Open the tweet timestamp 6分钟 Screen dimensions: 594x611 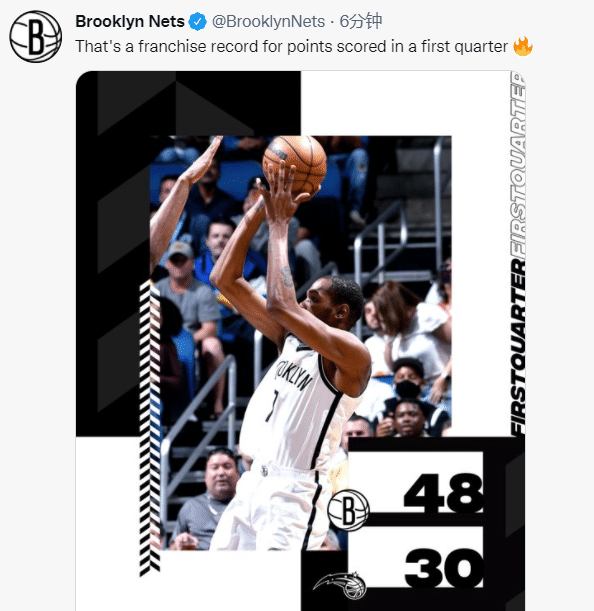(x=361, y=21)
